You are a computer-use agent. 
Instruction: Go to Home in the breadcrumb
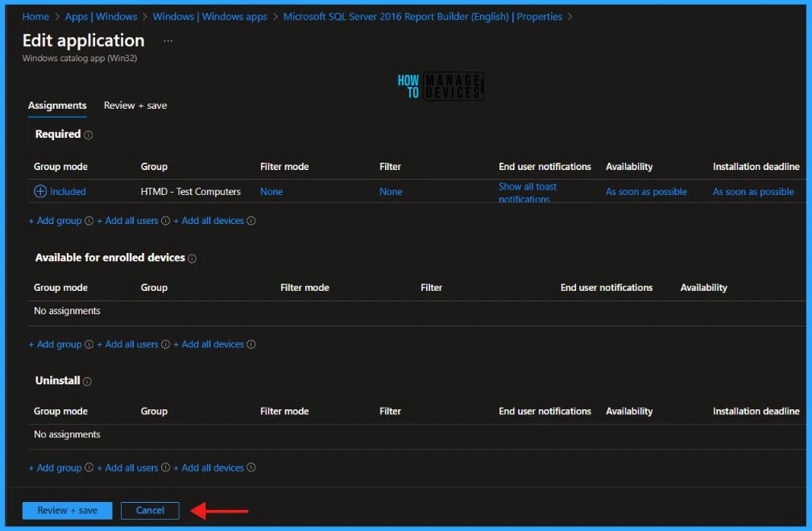[x=35, y=17]
